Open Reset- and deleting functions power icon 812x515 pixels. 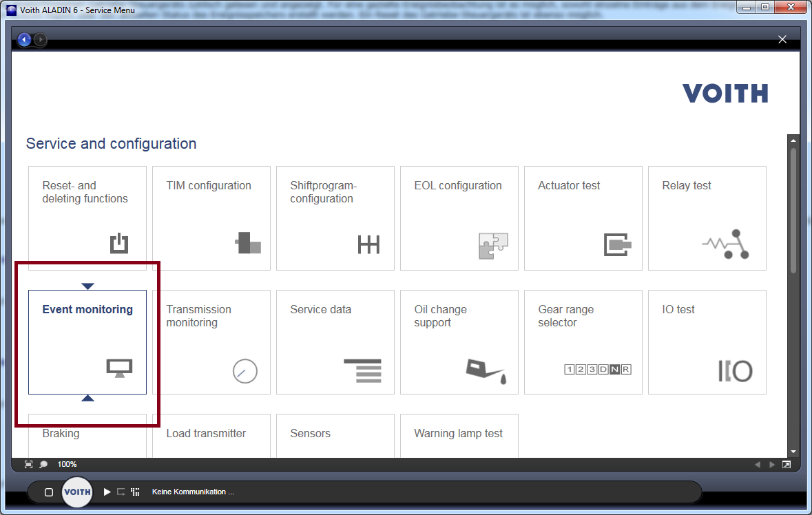click(x=119, y=243)
